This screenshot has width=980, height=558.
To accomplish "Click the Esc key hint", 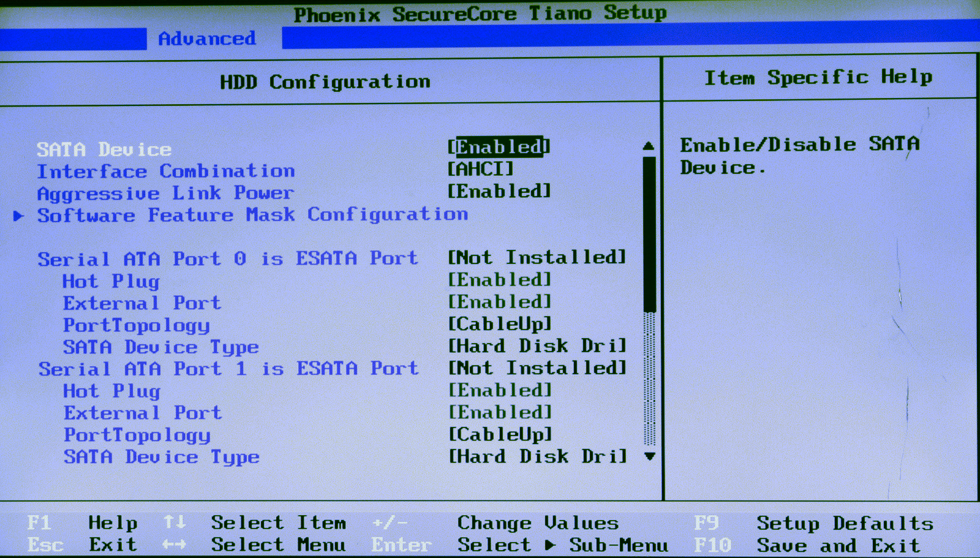I will [45, 545].
